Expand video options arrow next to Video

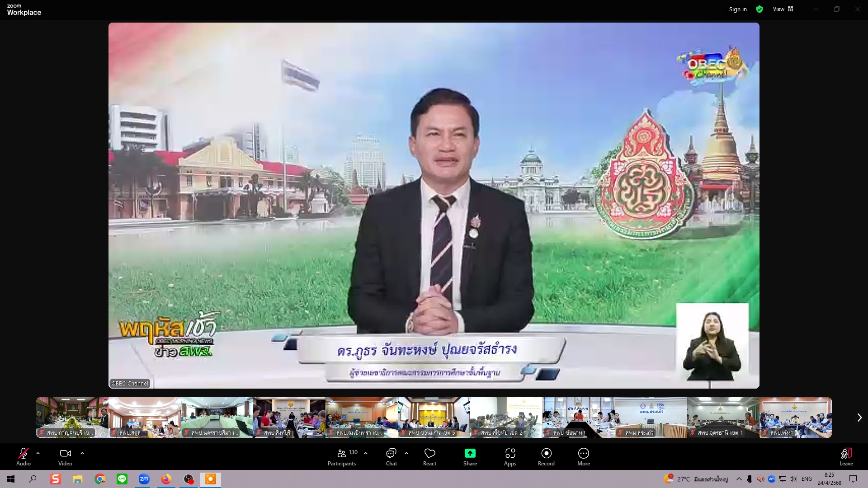pos(82,453)
